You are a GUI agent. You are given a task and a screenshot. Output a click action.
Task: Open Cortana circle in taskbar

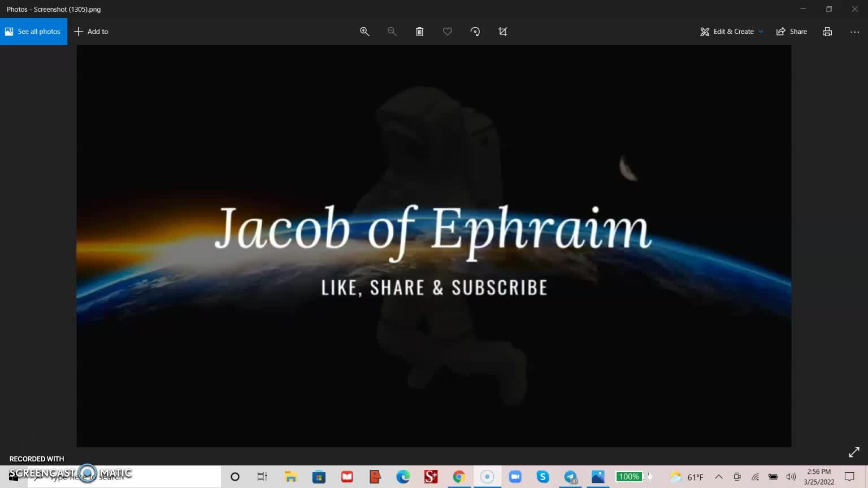(235, 477)
